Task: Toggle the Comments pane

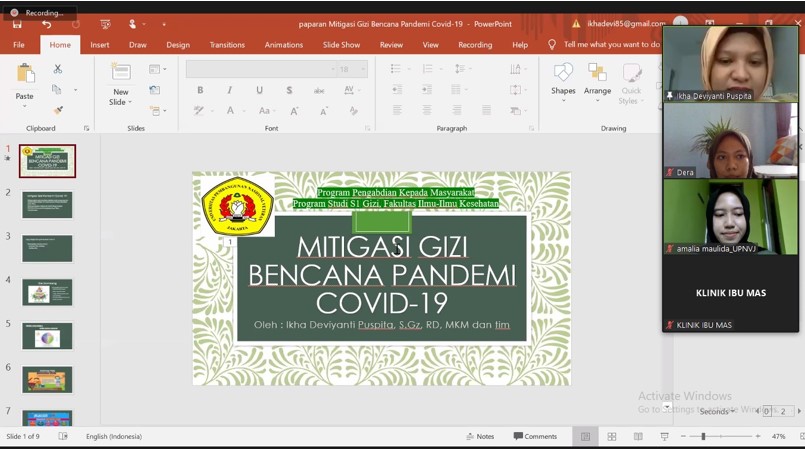Action: coord(535,437)
